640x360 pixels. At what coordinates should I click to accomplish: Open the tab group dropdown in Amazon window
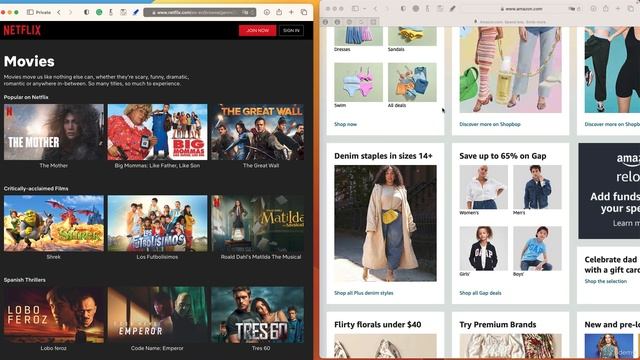click(364, 9)
